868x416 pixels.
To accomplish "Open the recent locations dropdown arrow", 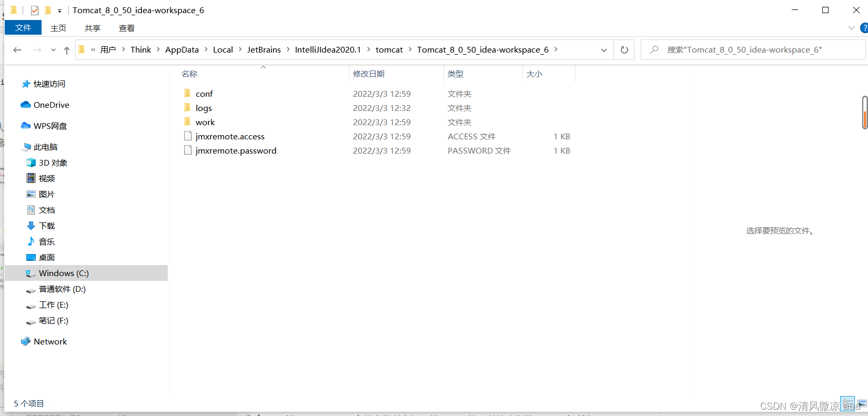I will [53, 50].
